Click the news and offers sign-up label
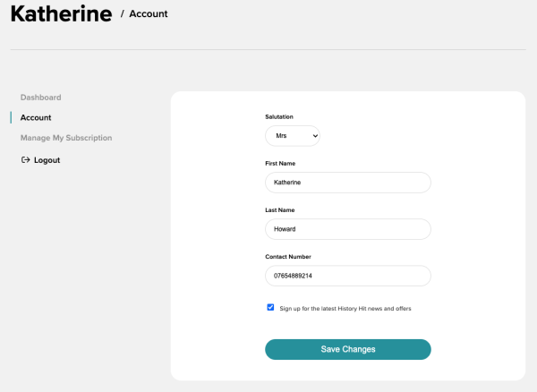The width and height of the screenshot is (537, 392). (345, 309)
